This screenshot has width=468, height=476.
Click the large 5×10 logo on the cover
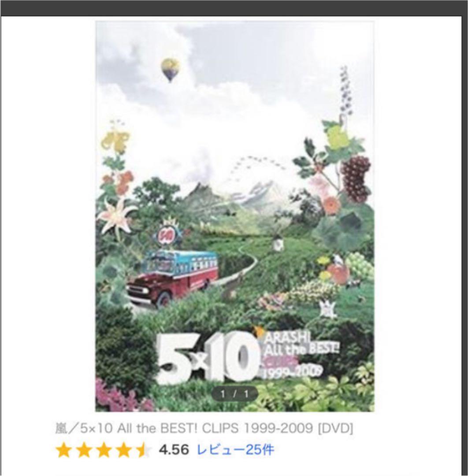point(207,359)
